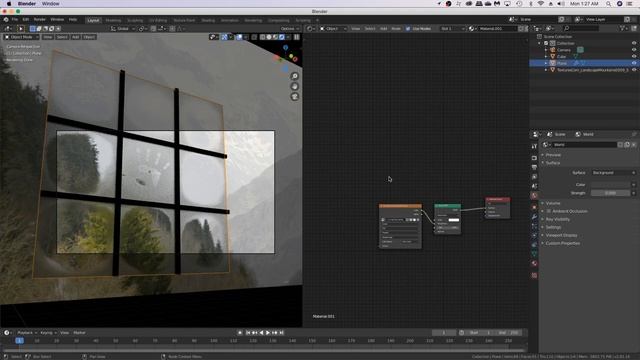The height and width of the screenshot is (360, 640).
Task: Click the world Color swatch
Action: [x=611, y=185]
